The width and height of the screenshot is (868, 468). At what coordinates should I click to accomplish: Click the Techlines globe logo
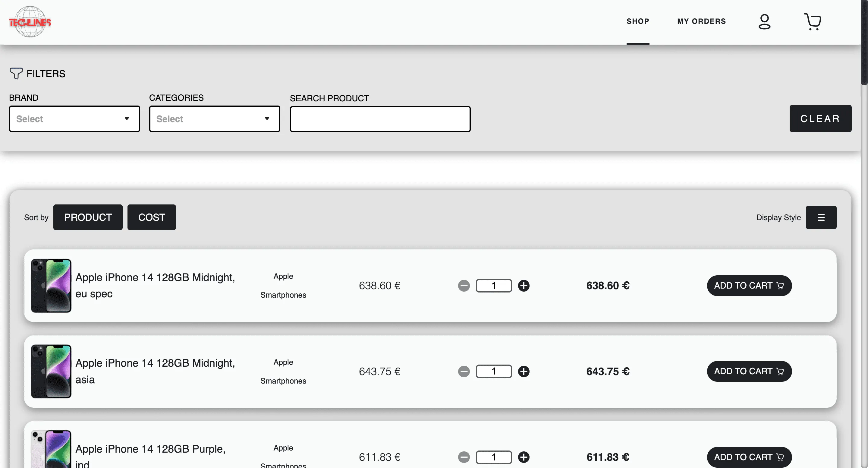click(x=30, y=22)
